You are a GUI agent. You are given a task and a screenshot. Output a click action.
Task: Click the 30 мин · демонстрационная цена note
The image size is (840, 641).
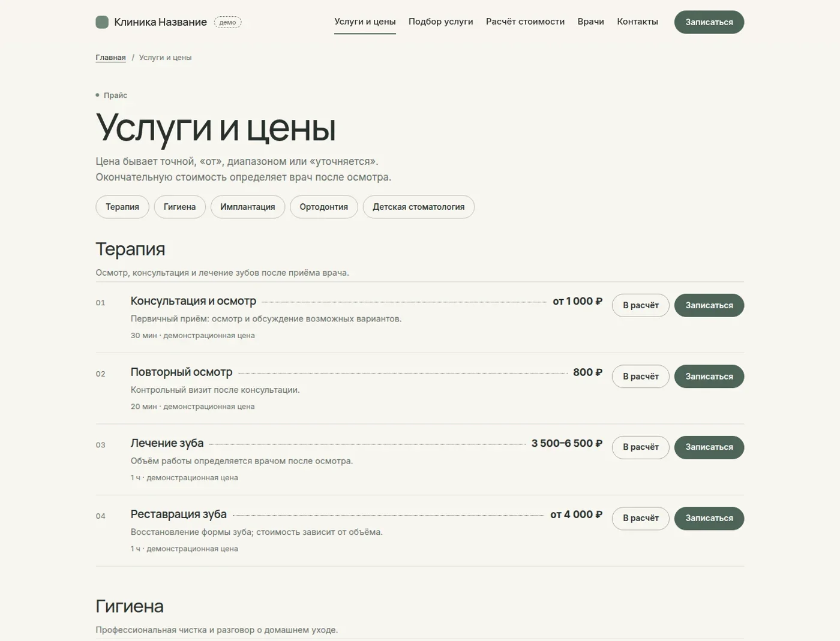click(193, 336)
